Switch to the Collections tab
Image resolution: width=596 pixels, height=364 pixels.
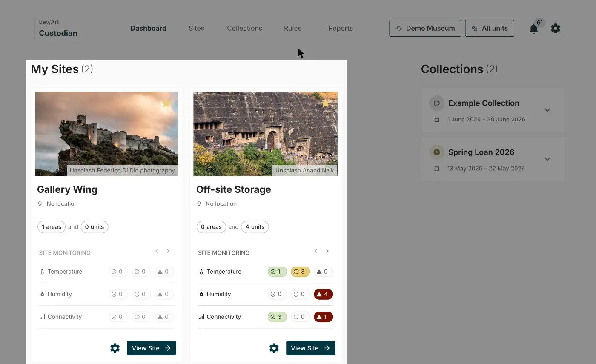[245, 29]
